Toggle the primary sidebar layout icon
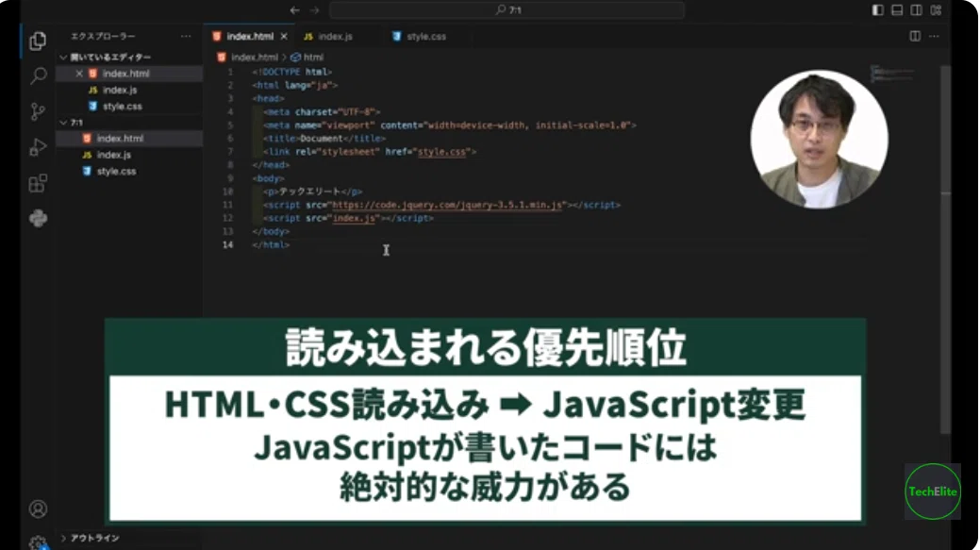980x550 pixels. point(877,10)
